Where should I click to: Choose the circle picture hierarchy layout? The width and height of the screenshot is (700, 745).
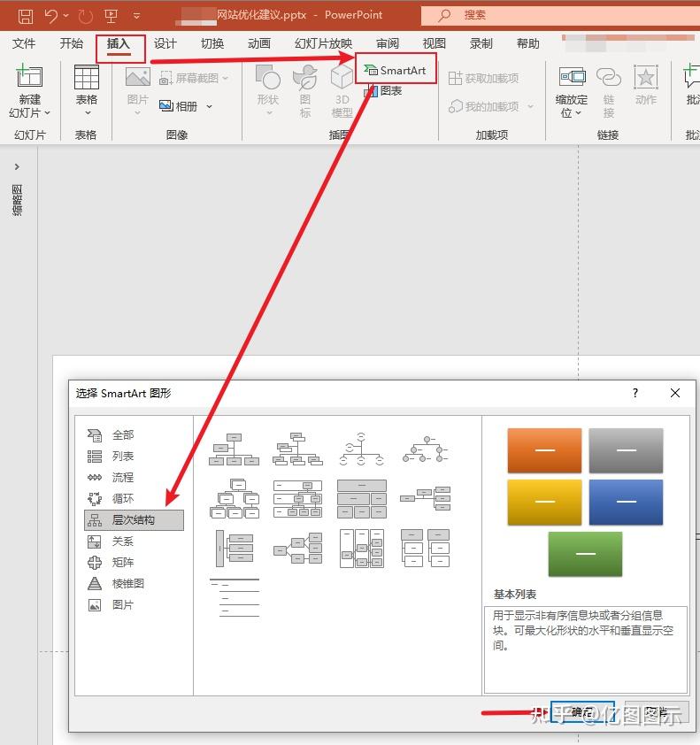426,449
